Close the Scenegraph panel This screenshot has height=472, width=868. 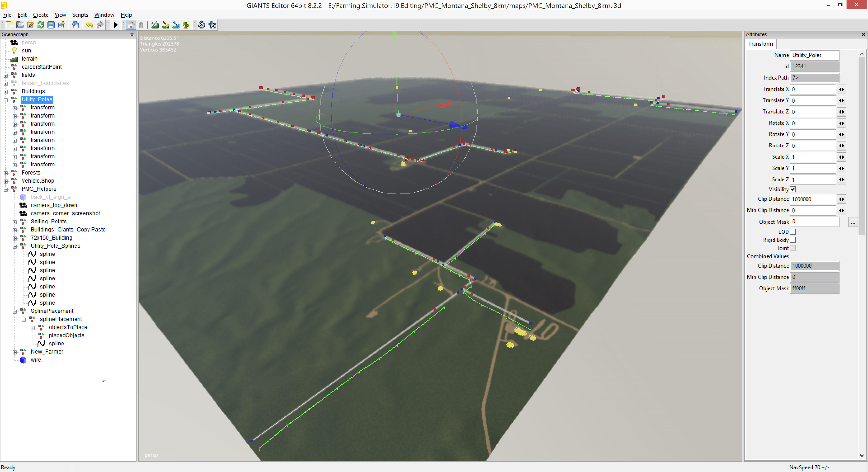click(132, 35)
